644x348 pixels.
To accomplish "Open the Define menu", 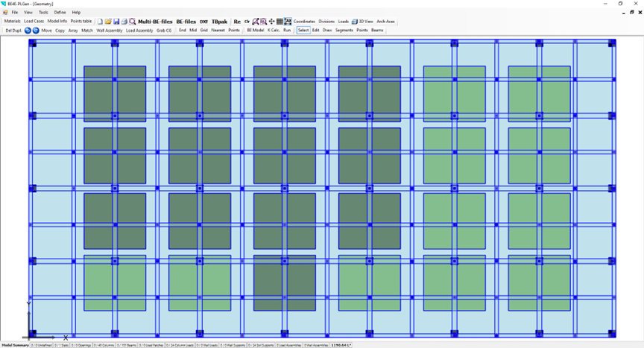I will (60, 13).
